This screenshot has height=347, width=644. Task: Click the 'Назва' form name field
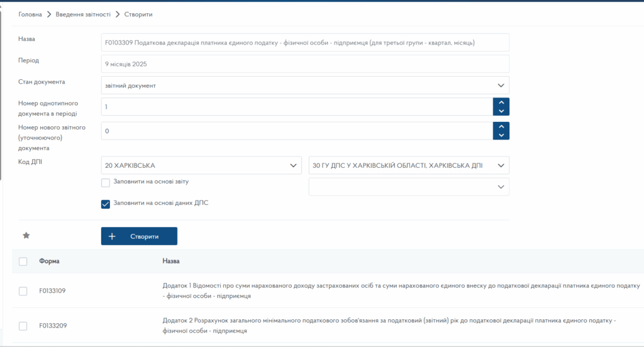(305, 43)
